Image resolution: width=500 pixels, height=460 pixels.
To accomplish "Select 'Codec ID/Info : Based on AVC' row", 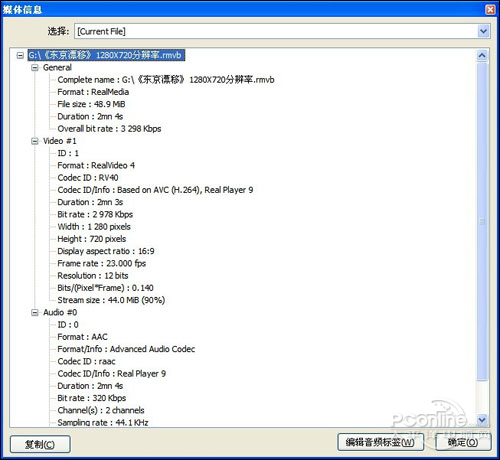I will (x=155, y=190).
